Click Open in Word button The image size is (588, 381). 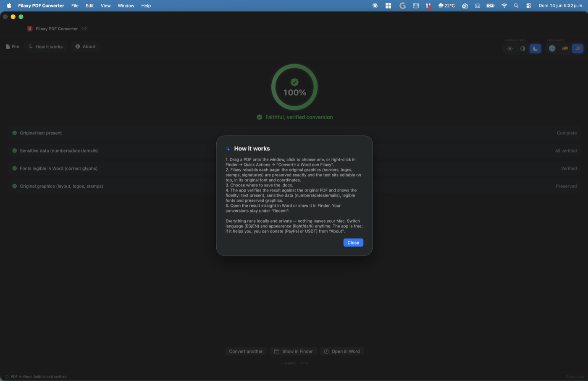[342, 352]
